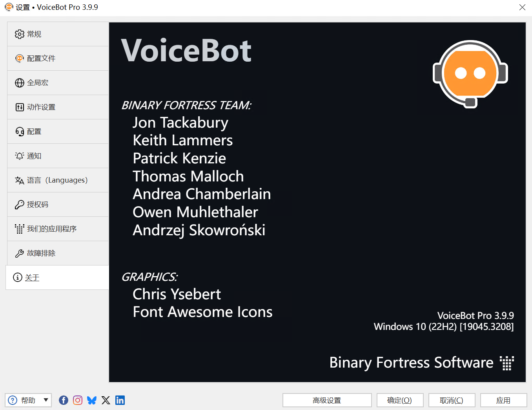
Task: Open the Facebook social link icon
Action: [64, 400]
